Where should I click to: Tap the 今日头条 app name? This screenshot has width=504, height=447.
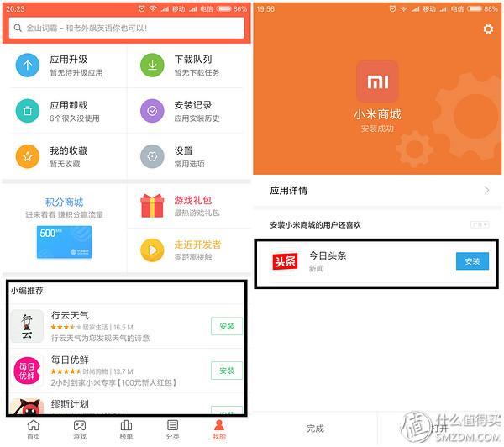pos(328,256)
